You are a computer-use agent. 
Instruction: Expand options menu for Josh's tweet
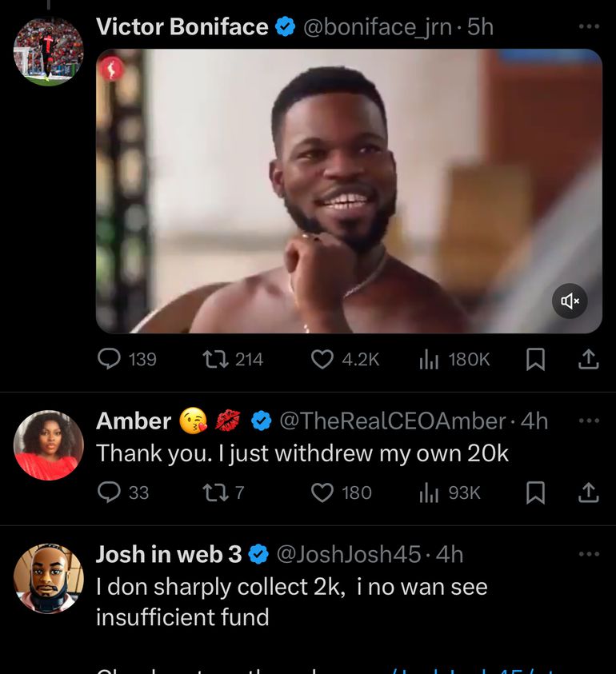click(588, 554)
